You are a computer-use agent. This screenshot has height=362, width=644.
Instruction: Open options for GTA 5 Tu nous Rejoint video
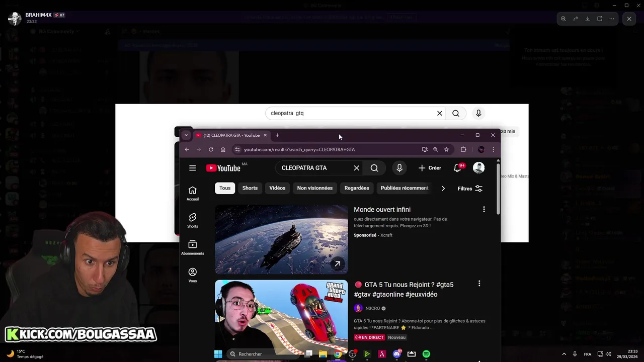[479, 284]
